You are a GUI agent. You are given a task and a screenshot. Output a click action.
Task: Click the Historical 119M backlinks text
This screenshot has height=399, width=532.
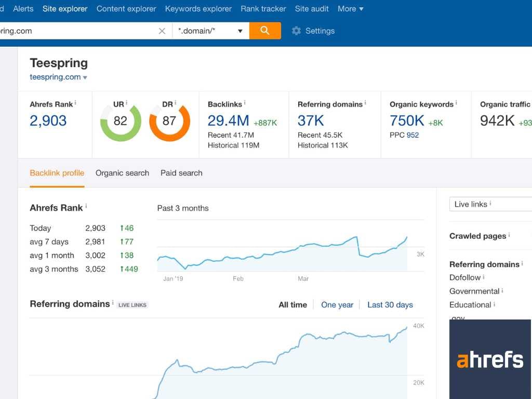[x=233, y=145]
